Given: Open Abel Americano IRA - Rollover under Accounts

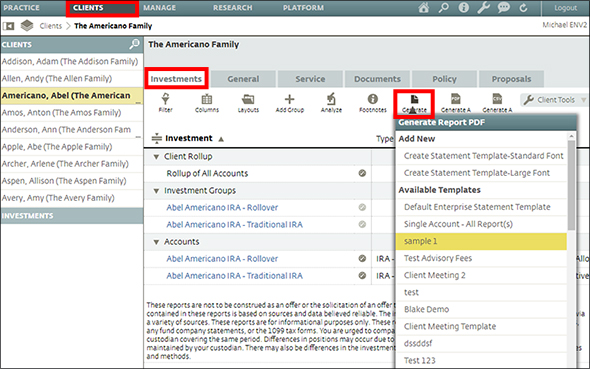Looking at the screenshot, I should (222, 258).
